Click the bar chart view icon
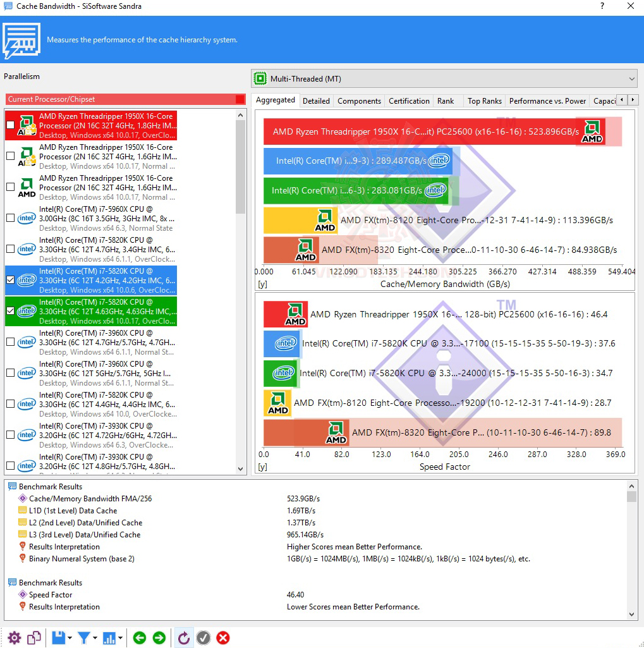 pos(109,638)
